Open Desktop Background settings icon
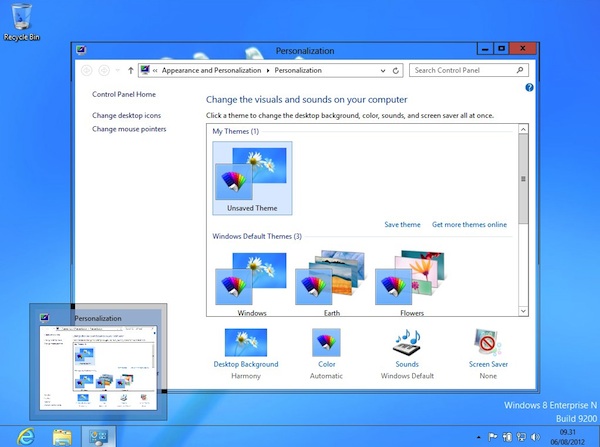Viewport: 600px width, 447px height. (246, 343)
